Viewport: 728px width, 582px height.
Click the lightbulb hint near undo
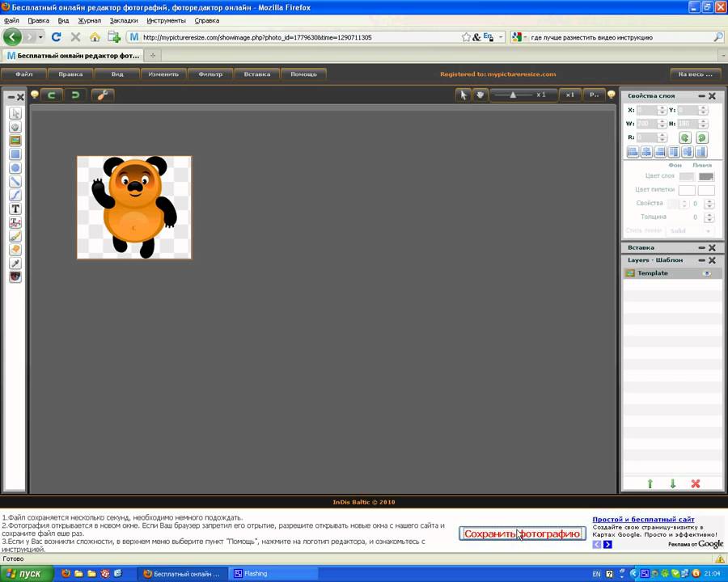(34, 95)
